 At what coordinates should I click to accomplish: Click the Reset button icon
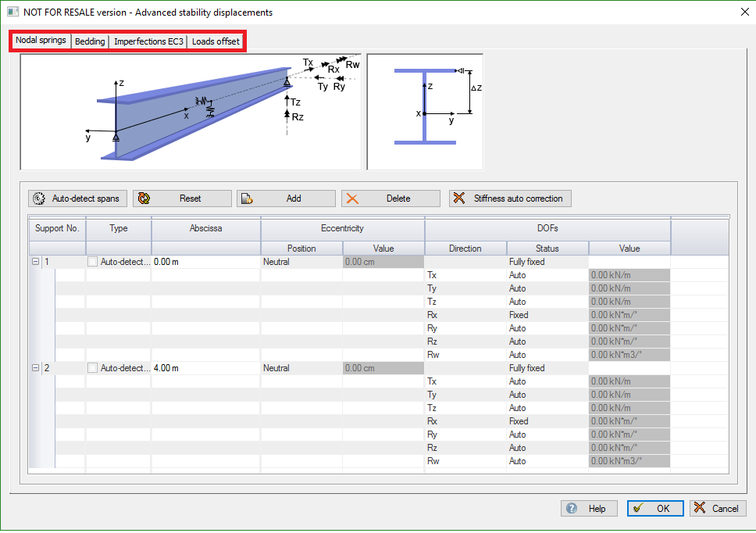pyautogui.click(x=144, y=199)
